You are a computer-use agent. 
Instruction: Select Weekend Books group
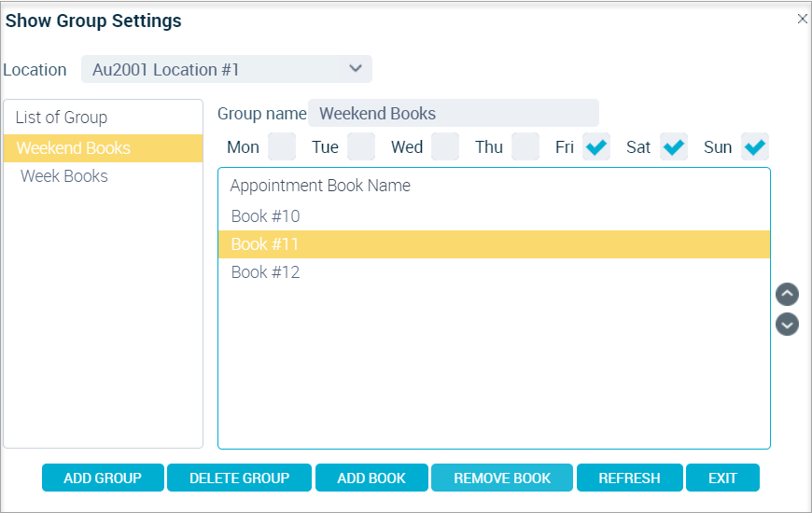[x=103, y=148]
